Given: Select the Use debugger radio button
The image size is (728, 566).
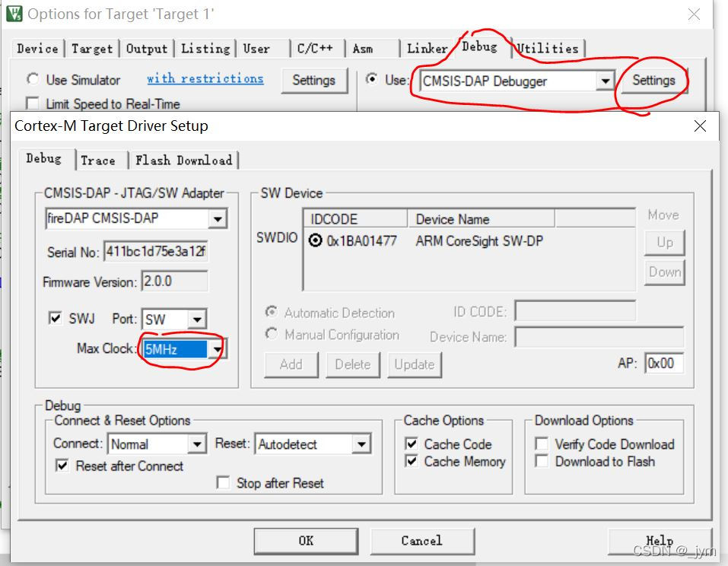Looking at the screenshot, I should point(371,79).
